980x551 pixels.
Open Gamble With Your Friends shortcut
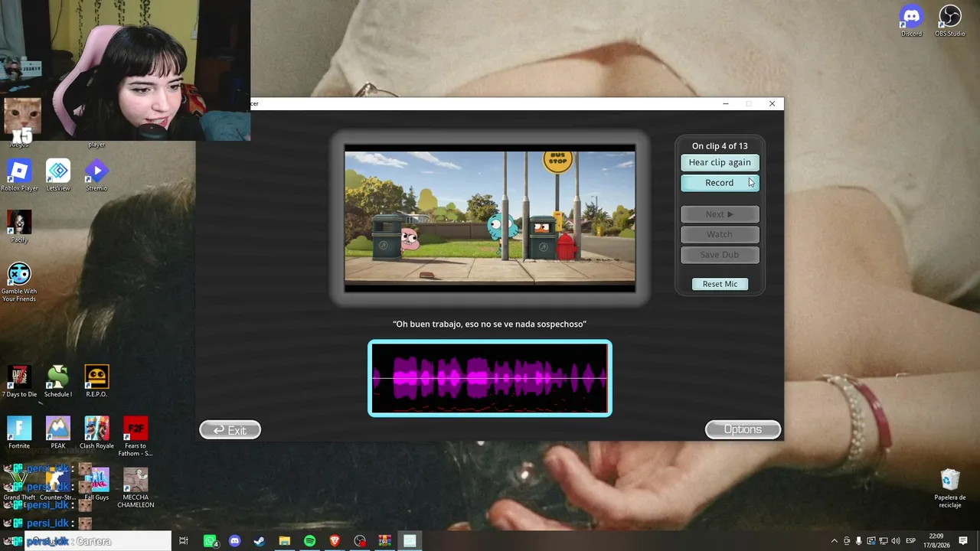19,282
